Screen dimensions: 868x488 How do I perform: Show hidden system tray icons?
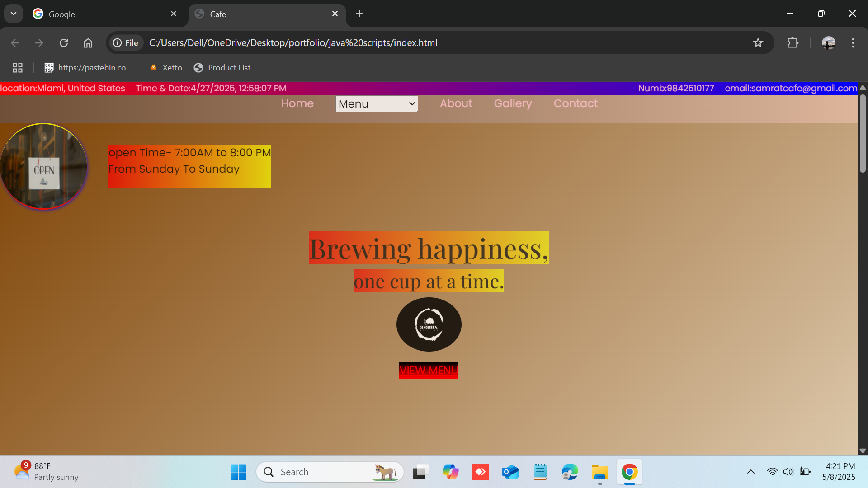pos(751,472)
